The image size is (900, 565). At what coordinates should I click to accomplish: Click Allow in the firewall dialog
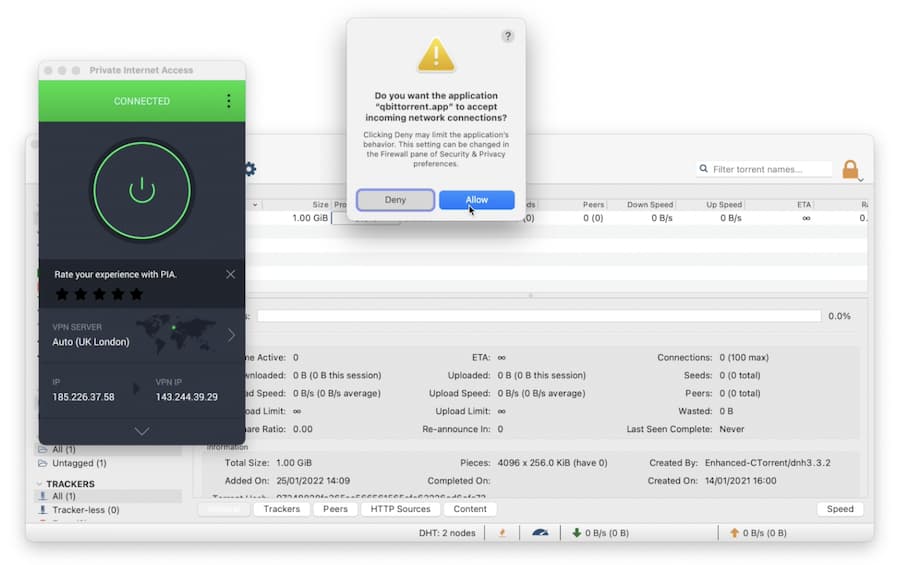pos(476,200)
